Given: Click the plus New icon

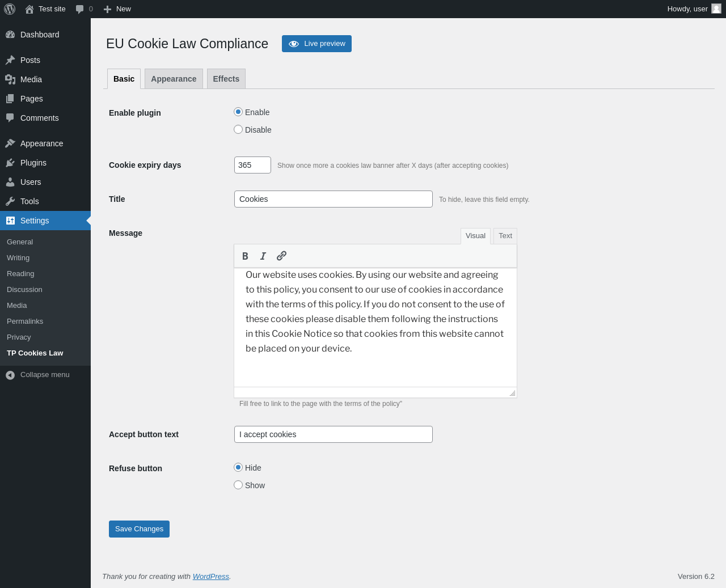Looking at the screenshot, I should tap(107, 9).
